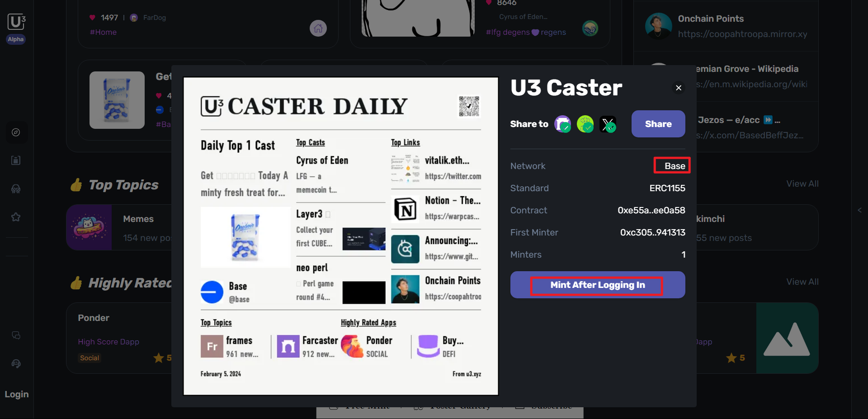Open the Ponder dapp card
Image resolution: width=868 pixels, height=419 pixels.
[119, 338]
